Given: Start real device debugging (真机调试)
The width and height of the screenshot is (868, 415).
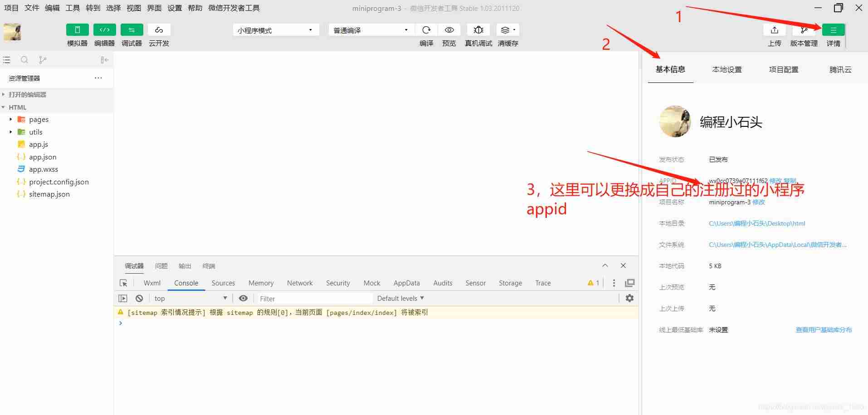Looking at the screenshot, I should point(478,30).
